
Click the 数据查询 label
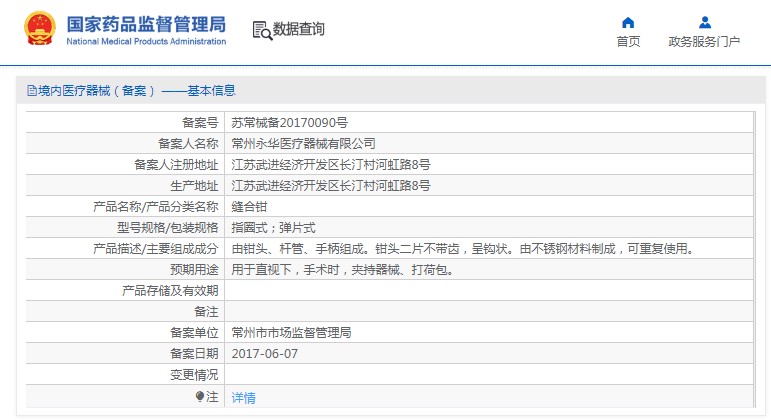[298, 29]
